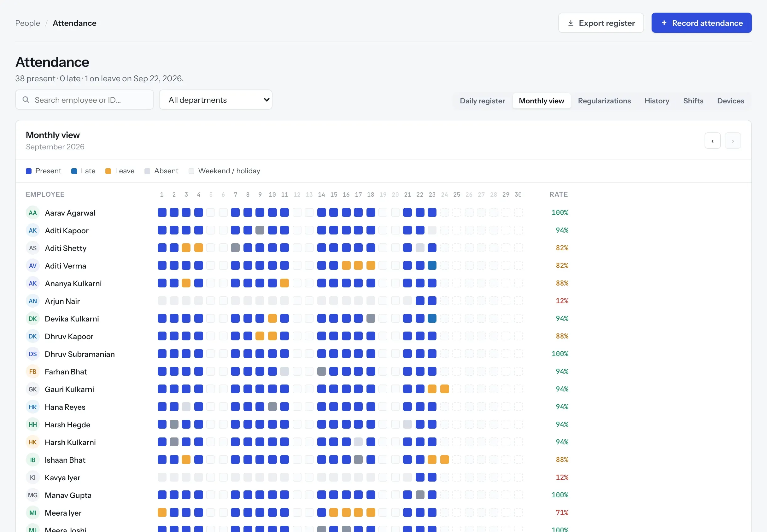Screen dimensions: 767x532
Task: Click the September 2026 subtitle
Action: (x=55, y=147)
